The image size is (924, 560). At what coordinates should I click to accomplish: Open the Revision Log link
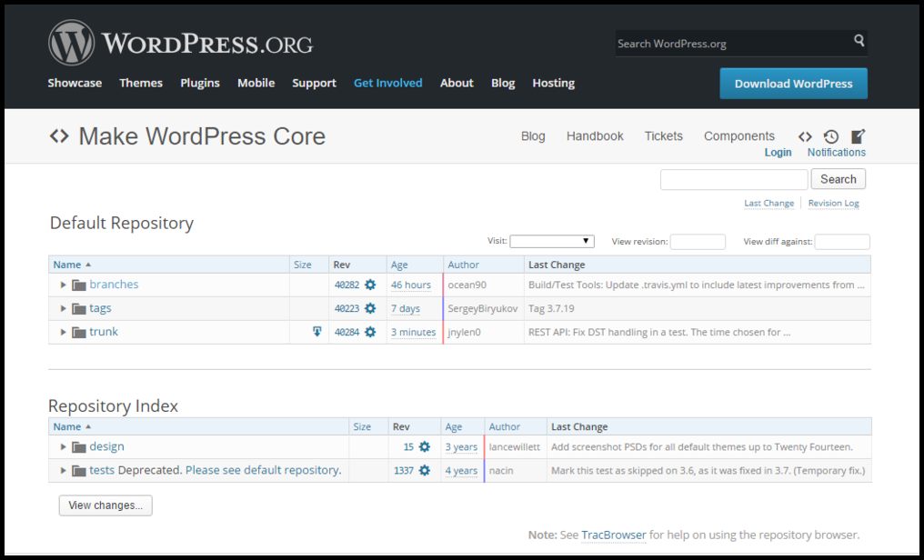click(x=833, y=203)
